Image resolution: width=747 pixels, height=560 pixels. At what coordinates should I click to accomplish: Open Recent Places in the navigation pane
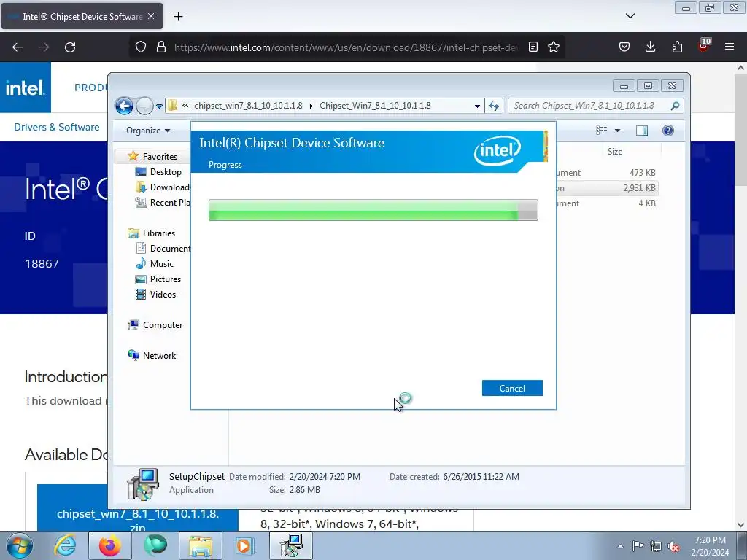click(163, 203)
